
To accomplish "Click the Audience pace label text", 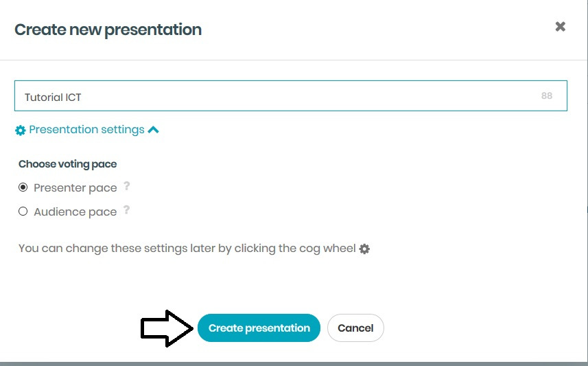I will 75,212.
